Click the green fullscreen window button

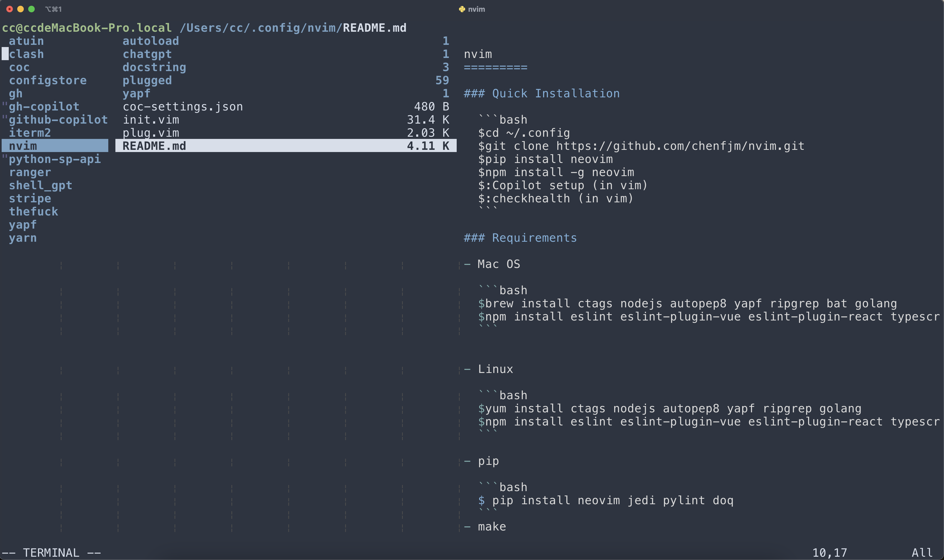tap(32, 9)
